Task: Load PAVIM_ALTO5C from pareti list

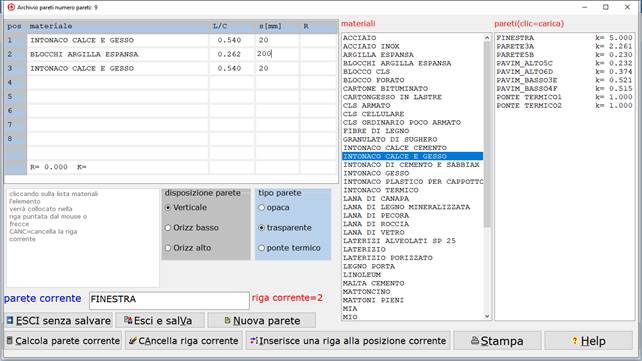Action: [x=564, y=63]
